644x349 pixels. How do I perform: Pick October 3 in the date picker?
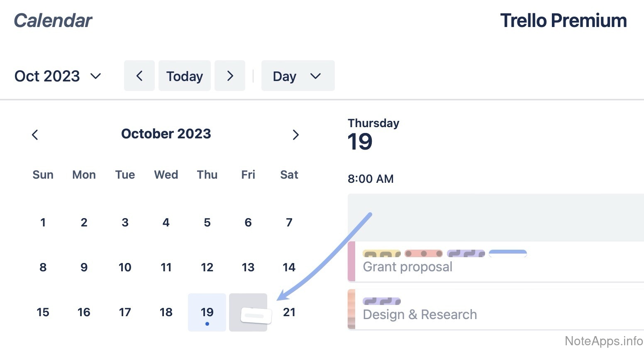[x=125, y=222]
